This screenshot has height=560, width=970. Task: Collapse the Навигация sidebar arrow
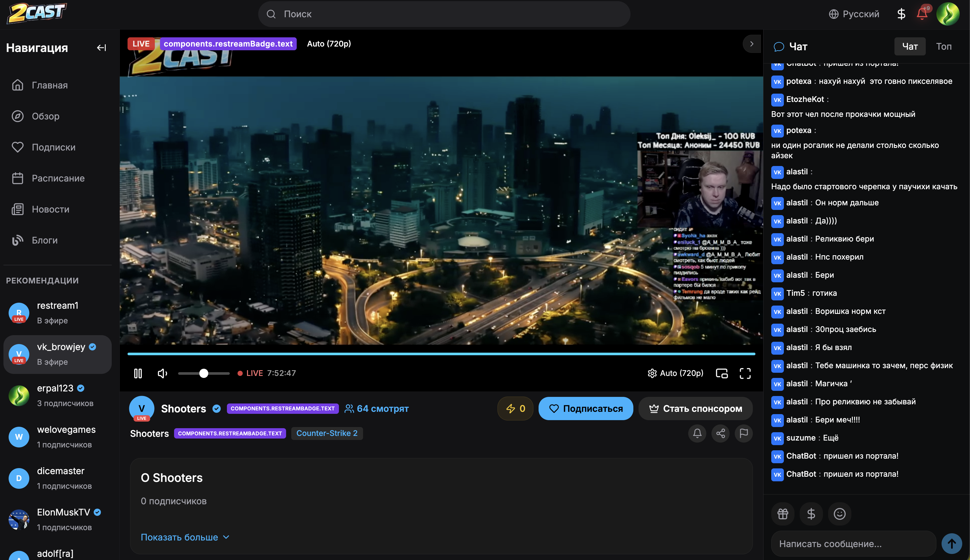[x=101, y=48]
